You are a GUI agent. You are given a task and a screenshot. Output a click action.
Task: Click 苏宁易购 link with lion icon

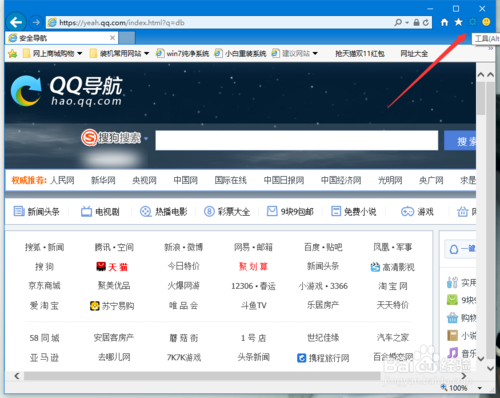[x=112, y=306]
